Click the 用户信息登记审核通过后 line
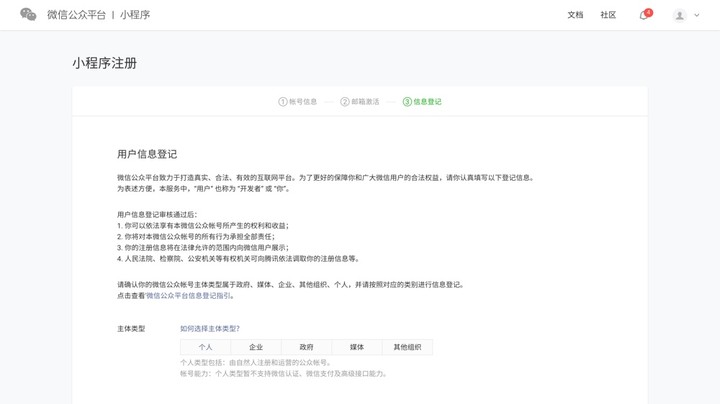 coord(157,214)
